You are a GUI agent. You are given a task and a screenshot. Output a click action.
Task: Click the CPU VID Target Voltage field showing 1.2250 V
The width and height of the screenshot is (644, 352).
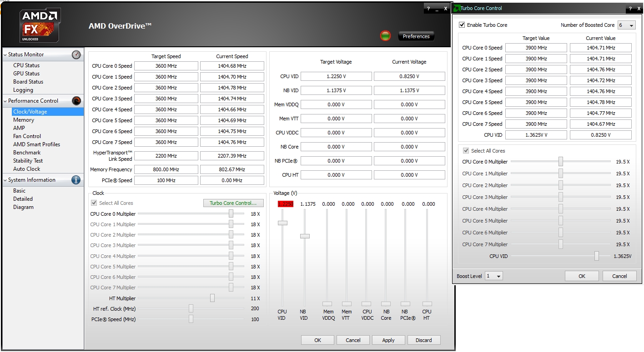(x=337, y=76)
